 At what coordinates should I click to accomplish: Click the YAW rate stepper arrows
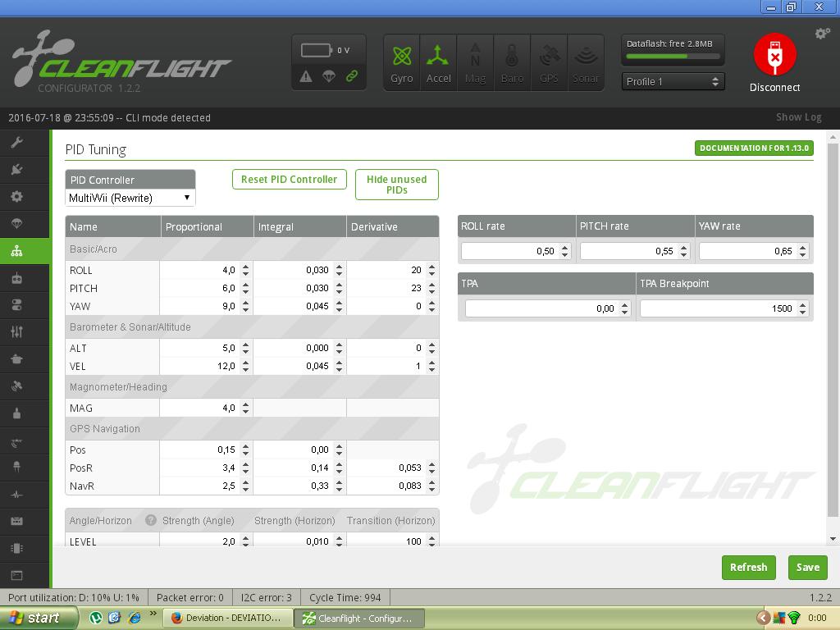click(802, 251)
